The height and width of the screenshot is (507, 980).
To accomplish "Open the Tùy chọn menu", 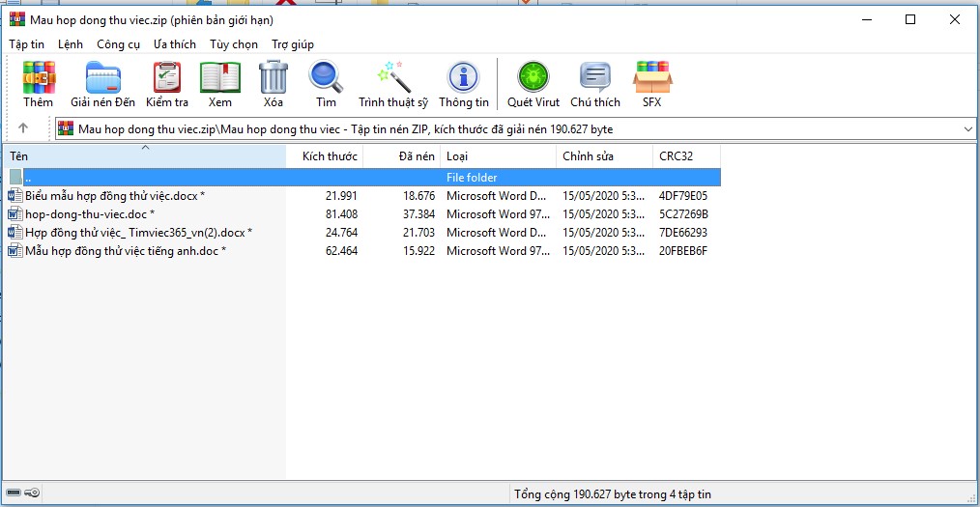I will click(x=234, y=44).
